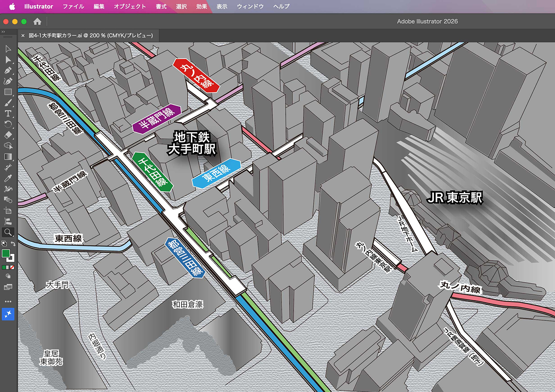Go to the Home screen button
Screen dimensions: 555x392
pyautogui.click(x=37, y=21)
